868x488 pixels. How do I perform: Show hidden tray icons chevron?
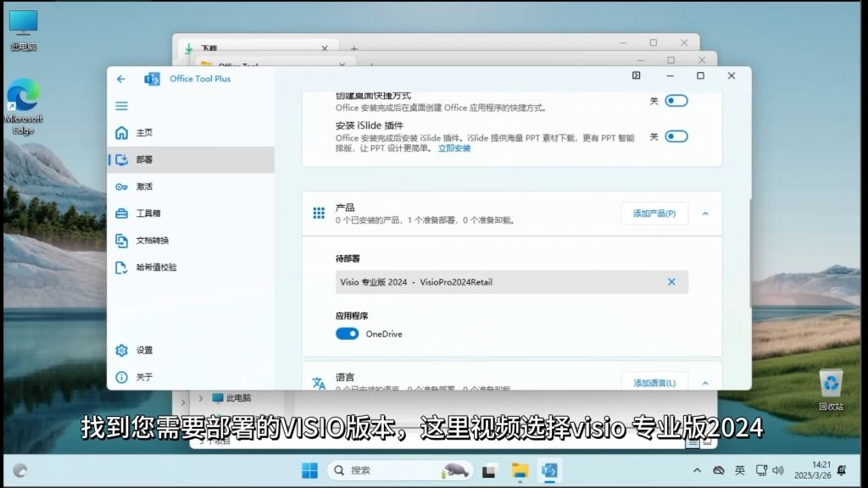point(697,470)
